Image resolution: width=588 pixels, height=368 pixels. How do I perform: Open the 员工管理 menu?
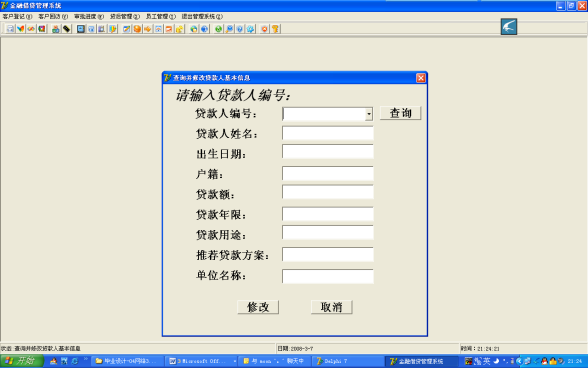click(160, 17)
